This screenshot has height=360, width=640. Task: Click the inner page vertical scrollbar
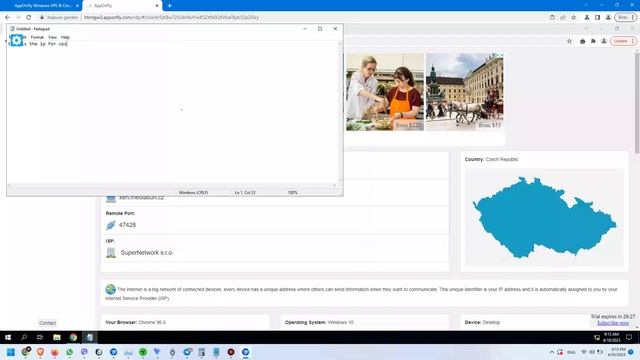click(x=637, y=104)
